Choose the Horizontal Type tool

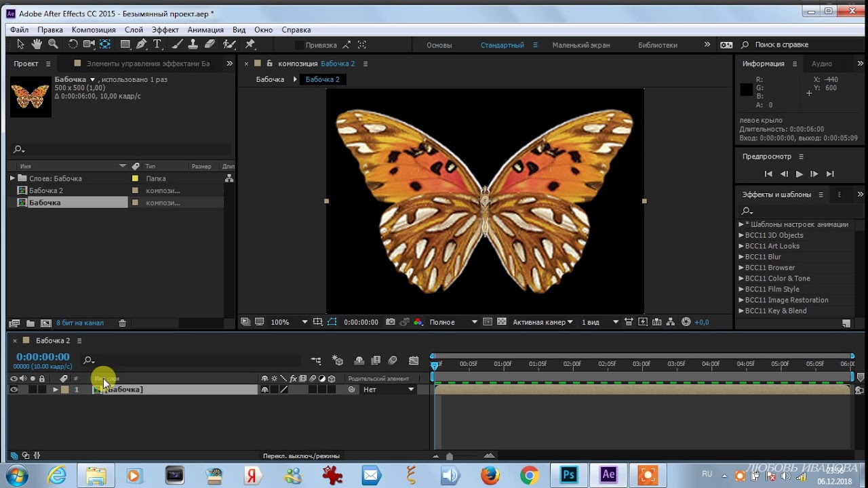tap(157, 44)
